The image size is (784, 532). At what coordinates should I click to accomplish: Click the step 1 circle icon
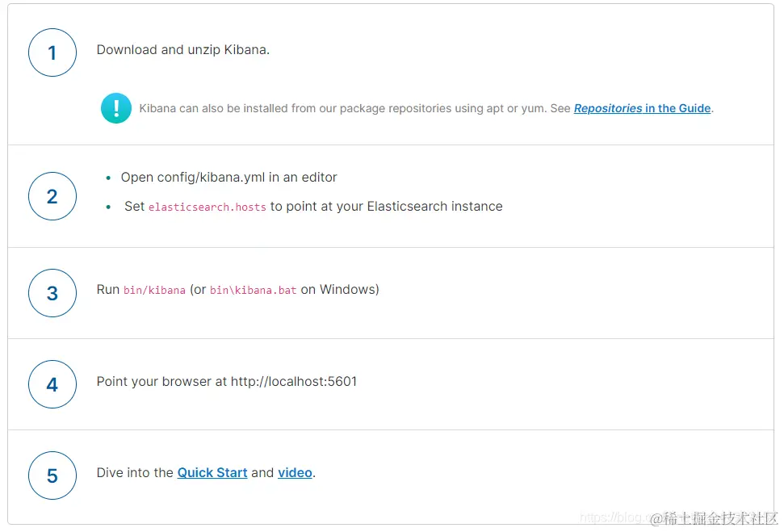tap(52, 53)
